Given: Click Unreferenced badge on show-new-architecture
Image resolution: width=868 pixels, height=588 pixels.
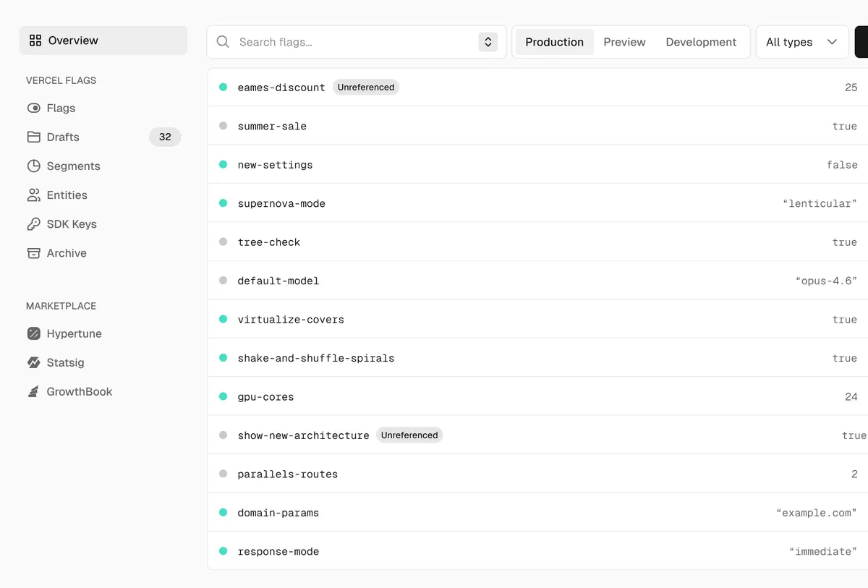Looking at the screenshot, I should click(409, 435).
